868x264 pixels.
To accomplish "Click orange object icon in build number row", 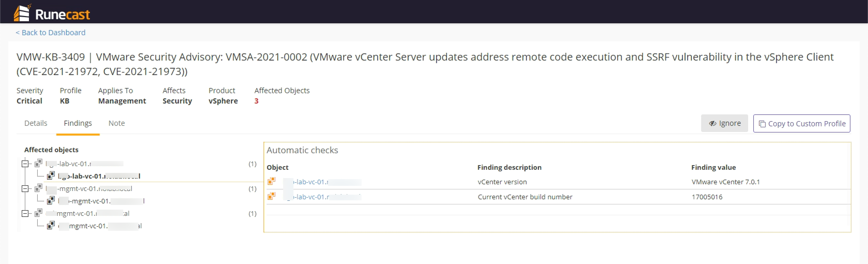I will (271, 196).
